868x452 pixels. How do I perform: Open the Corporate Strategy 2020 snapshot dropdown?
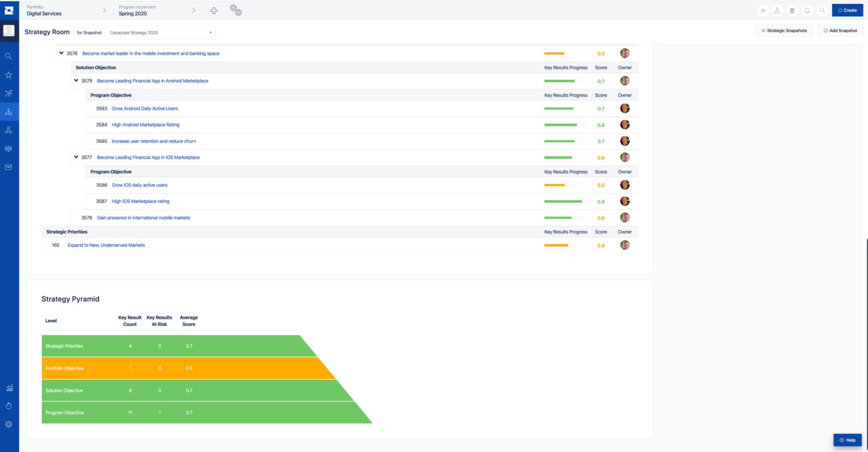coord(160,32)
